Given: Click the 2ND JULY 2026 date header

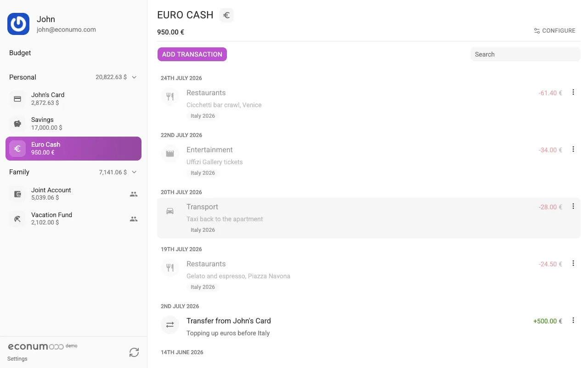Looking at the screenshot, I should click(180, 306).
